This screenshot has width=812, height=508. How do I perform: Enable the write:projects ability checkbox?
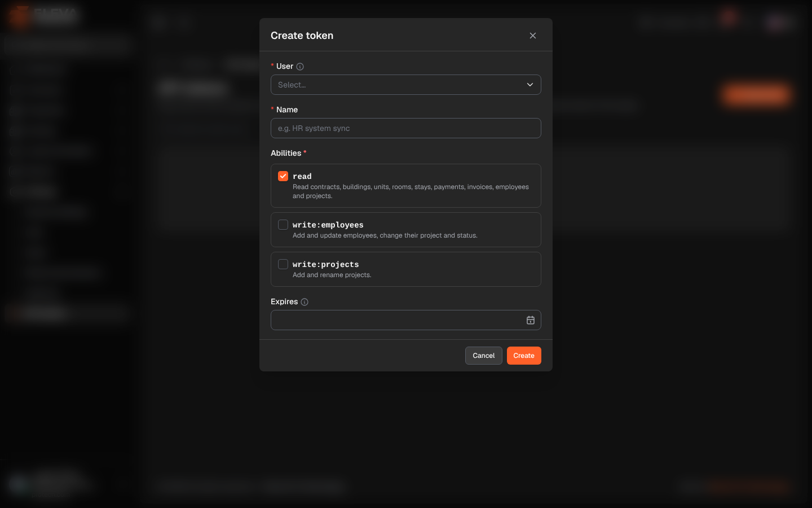tap(283, 264)
